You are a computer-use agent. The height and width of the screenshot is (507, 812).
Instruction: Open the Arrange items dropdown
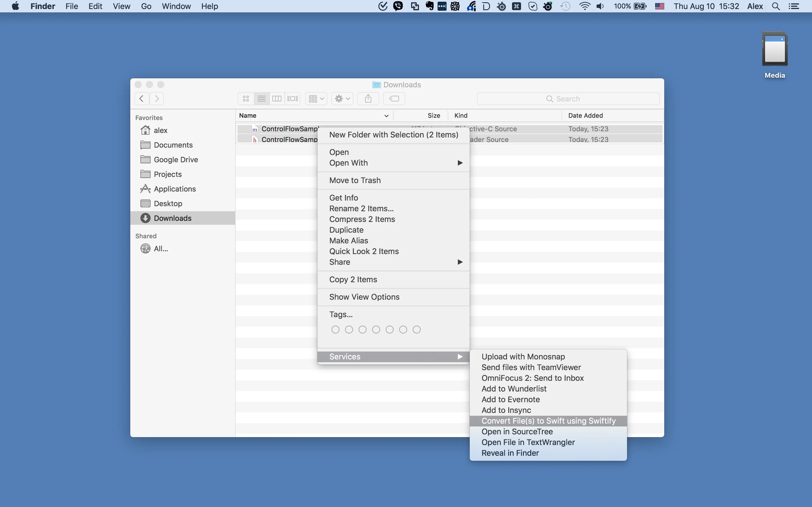[316, 99]
